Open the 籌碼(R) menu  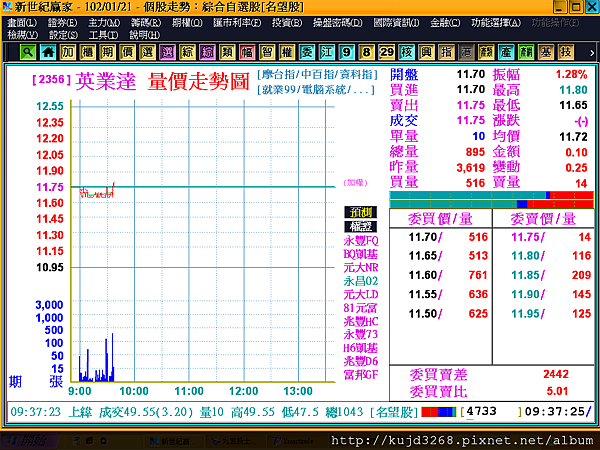coord(146,23)
